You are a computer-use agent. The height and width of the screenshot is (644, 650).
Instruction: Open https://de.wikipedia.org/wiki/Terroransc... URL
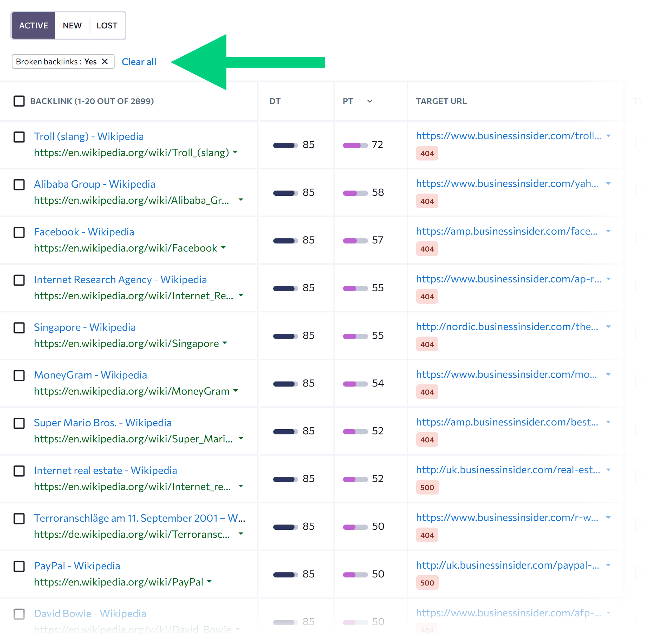(132, 534)
